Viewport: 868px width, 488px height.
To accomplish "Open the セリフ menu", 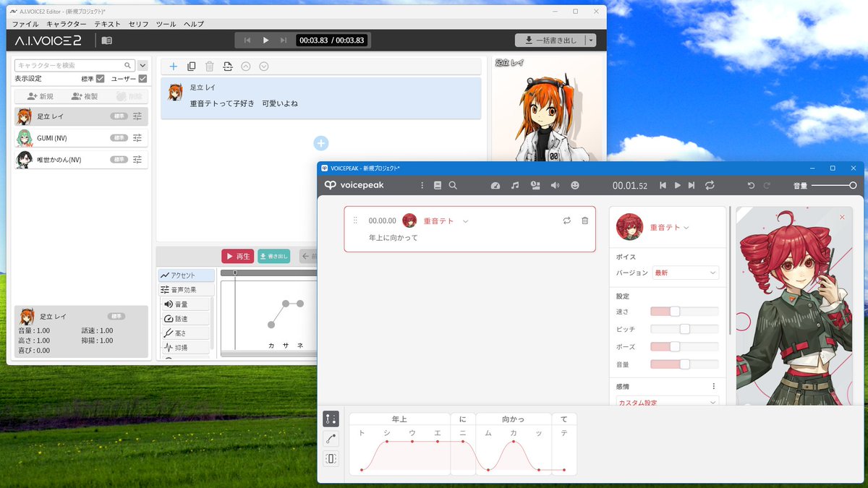I will (x=139, y=25).
